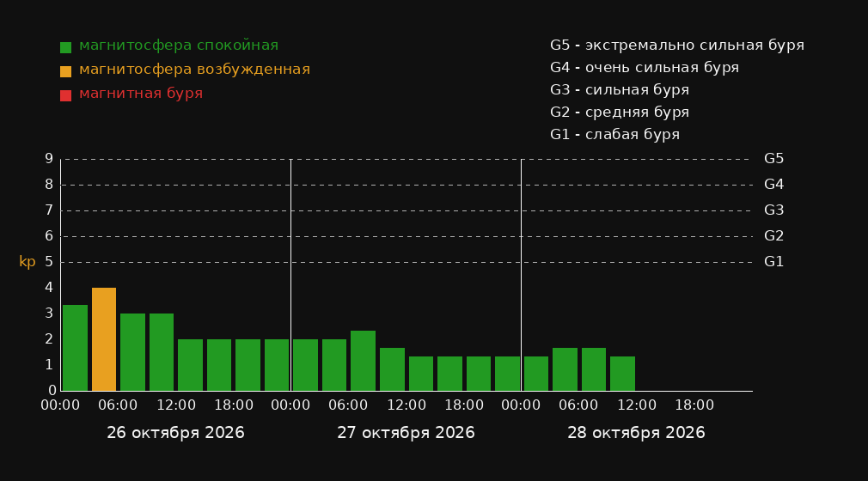Select the text 'магнитосфера спокойная'

(179, 46)
